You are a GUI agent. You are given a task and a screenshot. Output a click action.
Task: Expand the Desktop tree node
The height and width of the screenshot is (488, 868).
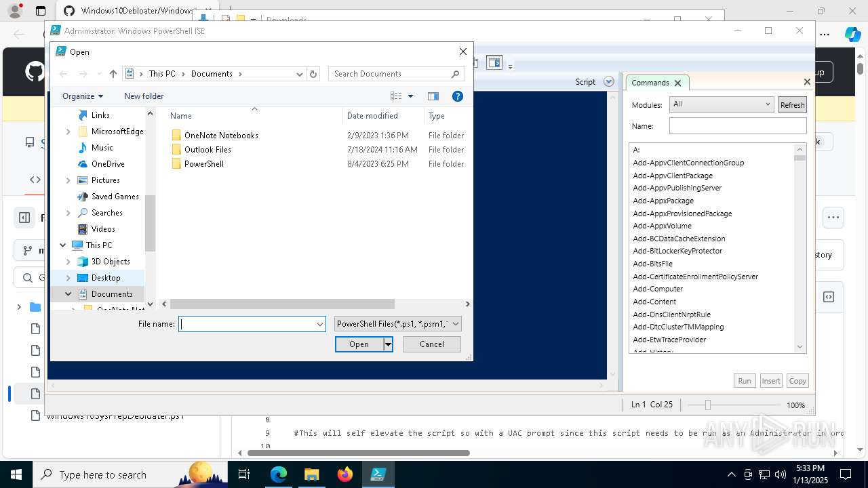coord(68,278)
